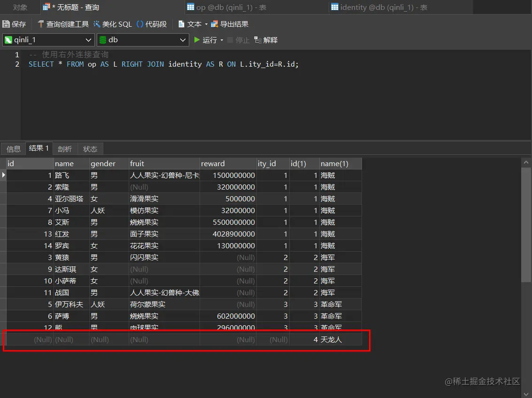Click the SQL line 2 SELECT statement
532x398 pixels.
(163, 64)
